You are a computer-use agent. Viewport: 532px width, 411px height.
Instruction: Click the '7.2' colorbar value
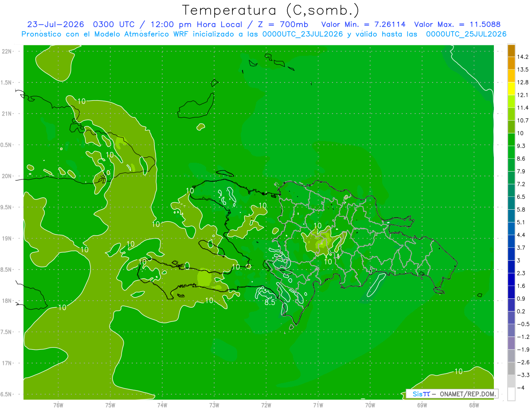pyautogui.click(x=521, y=184)
